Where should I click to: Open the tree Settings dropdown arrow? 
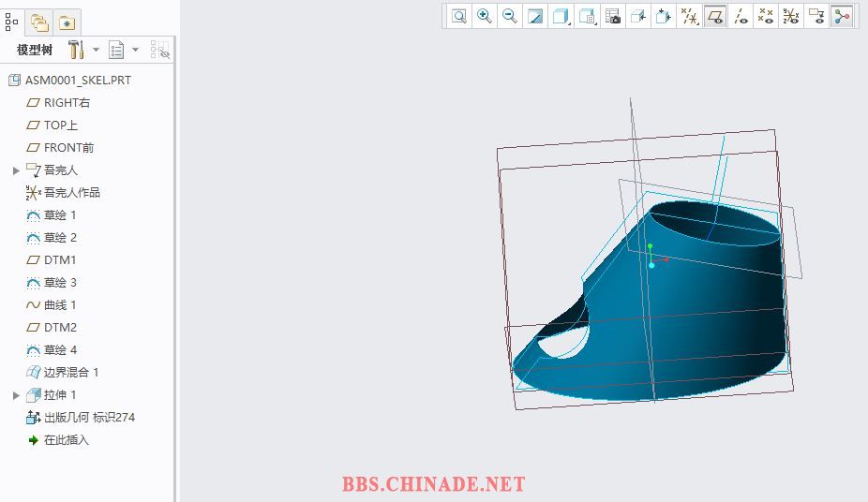point(96,50)
